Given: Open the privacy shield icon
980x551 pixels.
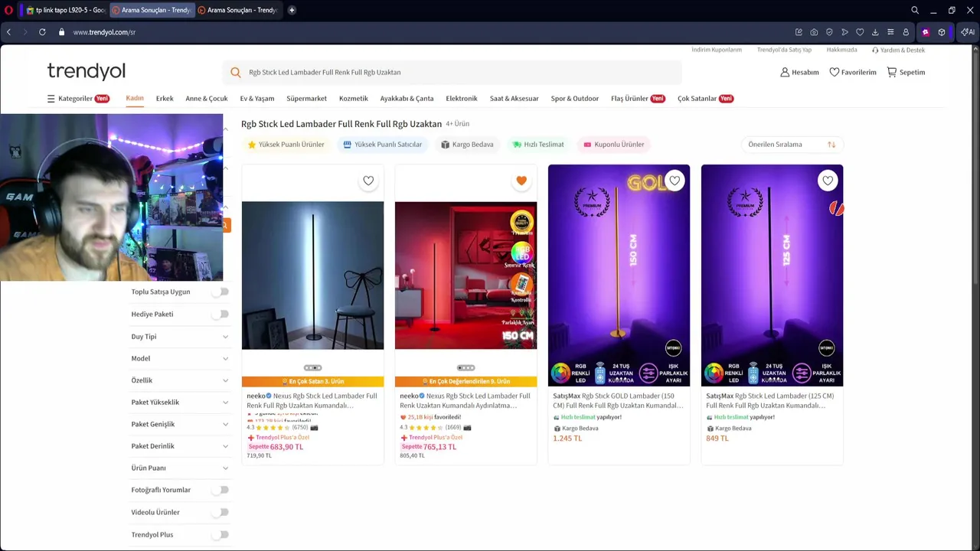Looking at the screenshot, I should click(x=829, y=32).
